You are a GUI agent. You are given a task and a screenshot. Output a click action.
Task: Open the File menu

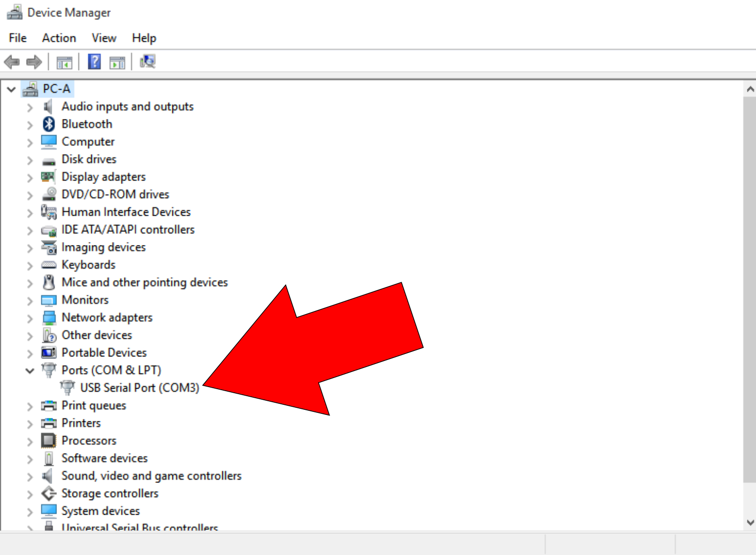click(18, 38)
